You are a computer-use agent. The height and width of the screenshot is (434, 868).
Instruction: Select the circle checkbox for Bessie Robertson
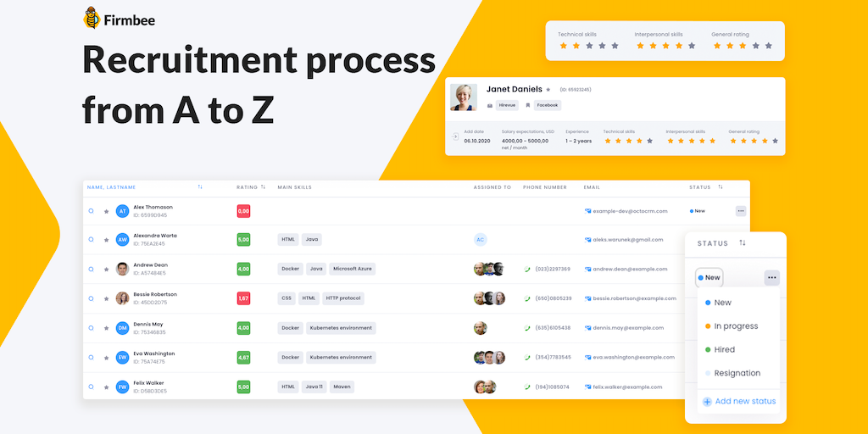(x=91, y=298)
